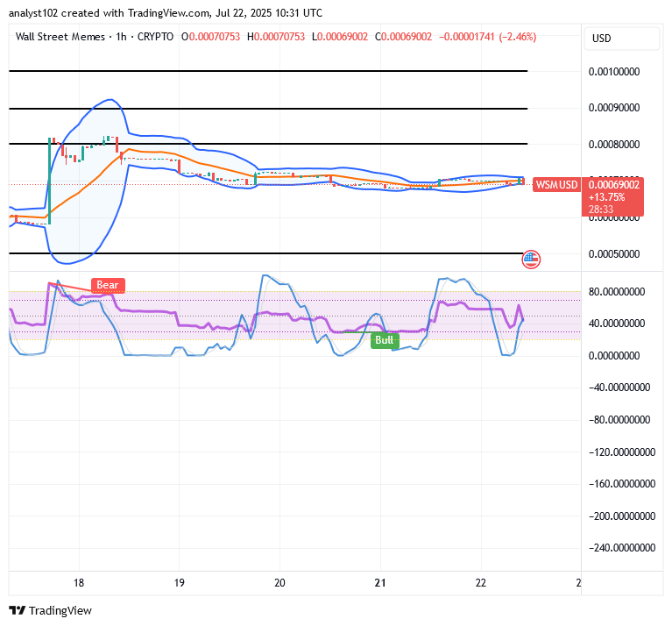Click the 28:33 candle countdown timer

coord(601,210)
